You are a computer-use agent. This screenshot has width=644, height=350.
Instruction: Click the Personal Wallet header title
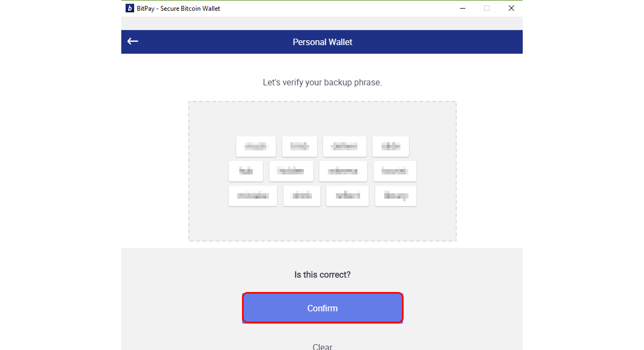[x=323, y=42]
